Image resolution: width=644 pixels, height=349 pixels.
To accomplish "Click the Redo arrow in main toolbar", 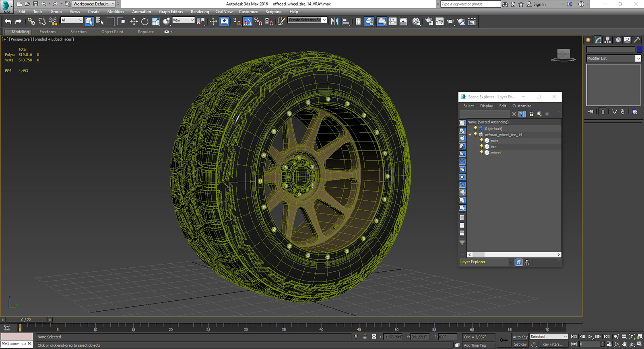I will (19, 21).
